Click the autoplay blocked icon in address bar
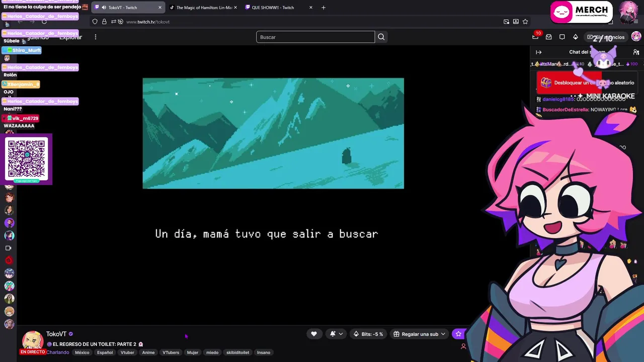The width and height of the screenshot is (644, 362). coord(120,22)
